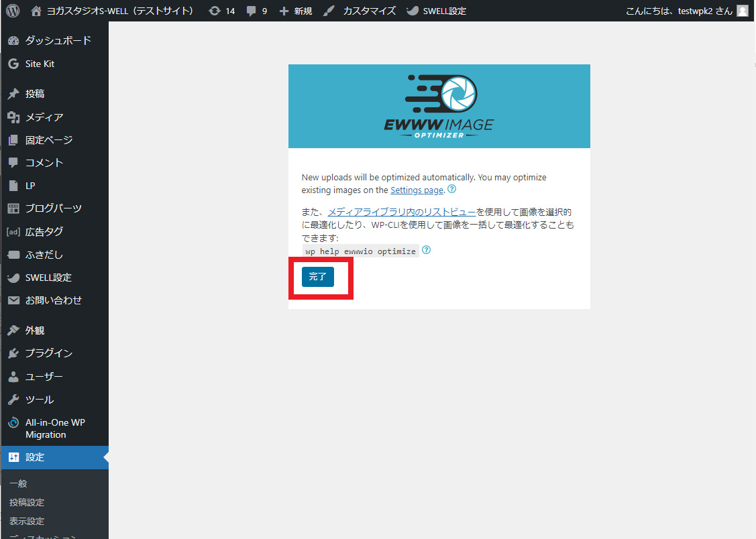Open help icon next to Settings page
Viewport: 756px width, 539px height.
click(451, 189)
